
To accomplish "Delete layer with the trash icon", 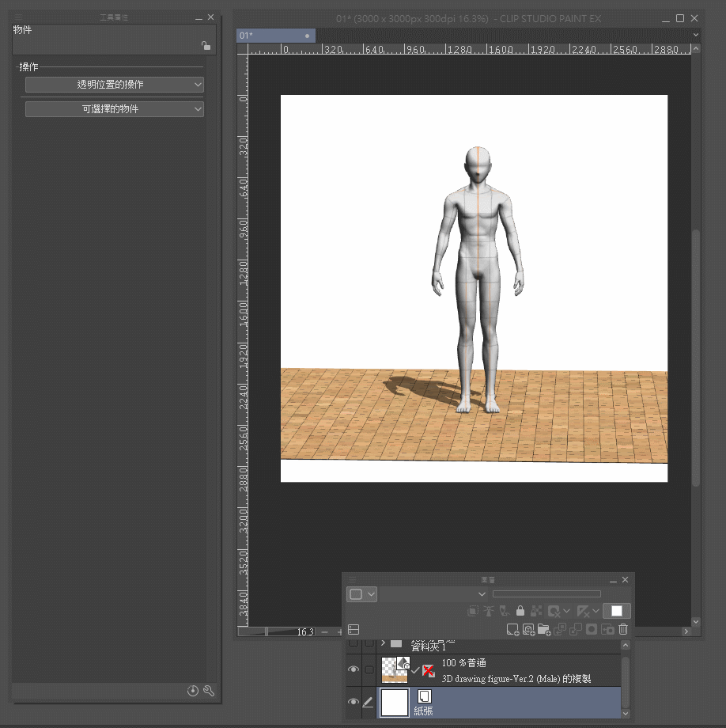I will (623, 630).
